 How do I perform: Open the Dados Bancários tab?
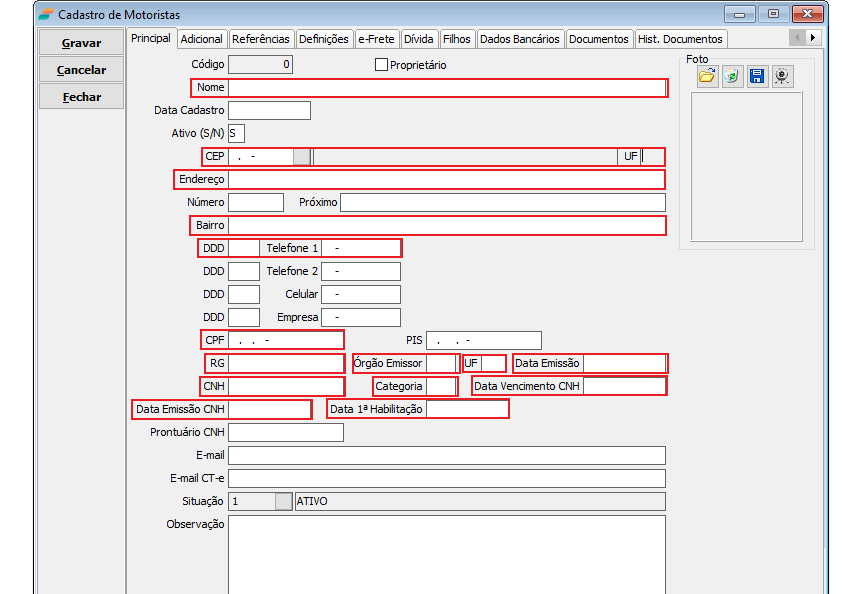coord(520,39)
